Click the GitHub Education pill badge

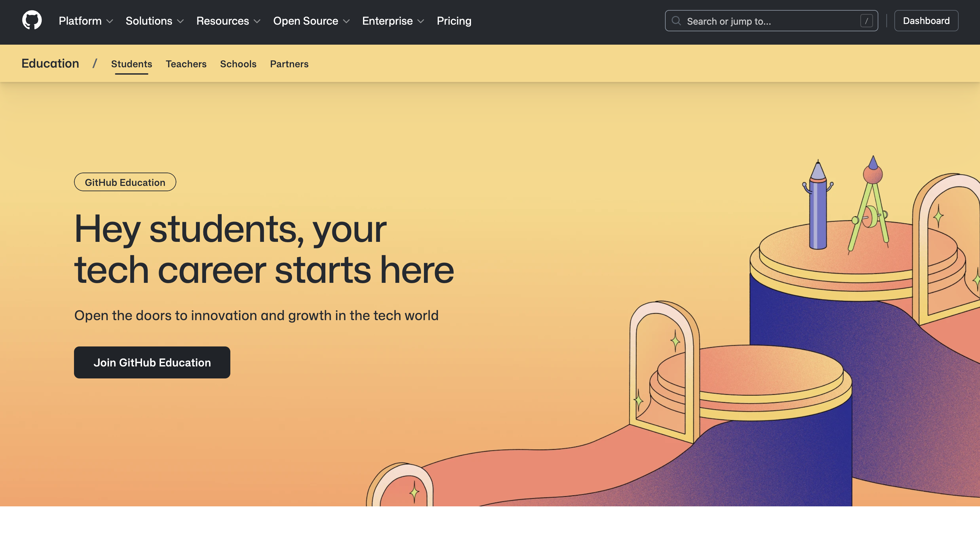(x=125, y=182)
